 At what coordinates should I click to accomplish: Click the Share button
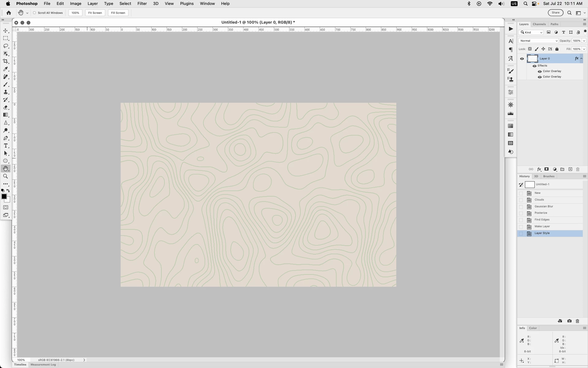(x=555, y=13)
